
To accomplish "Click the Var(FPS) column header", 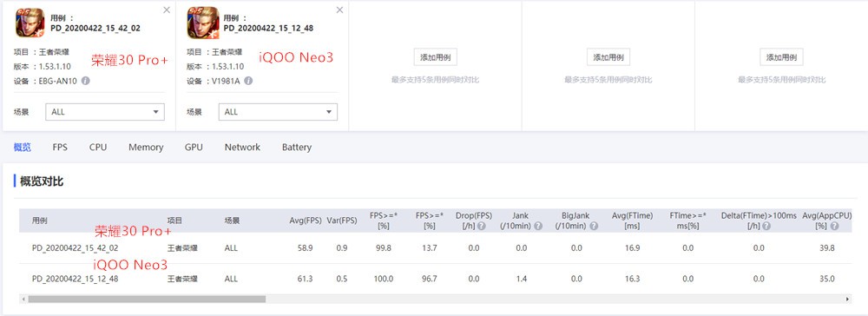I will pyautogui.click(x=342, y=221).
